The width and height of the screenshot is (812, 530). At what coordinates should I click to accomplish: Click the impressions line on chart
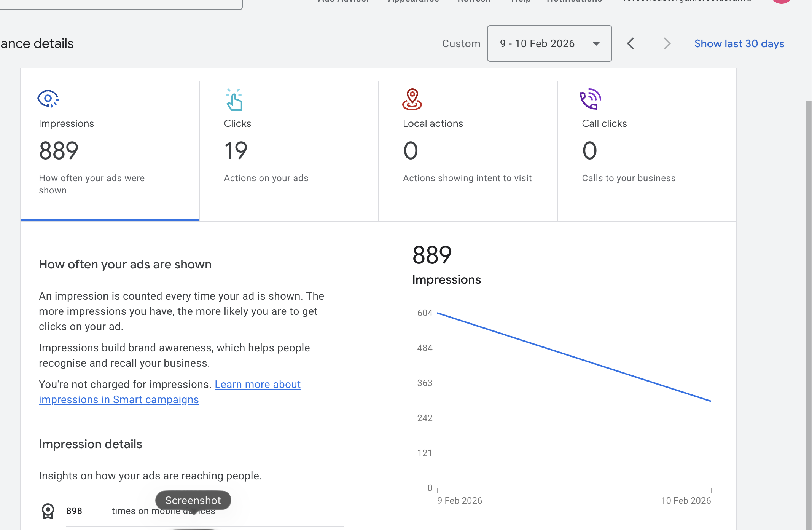(x=574, y=357)
